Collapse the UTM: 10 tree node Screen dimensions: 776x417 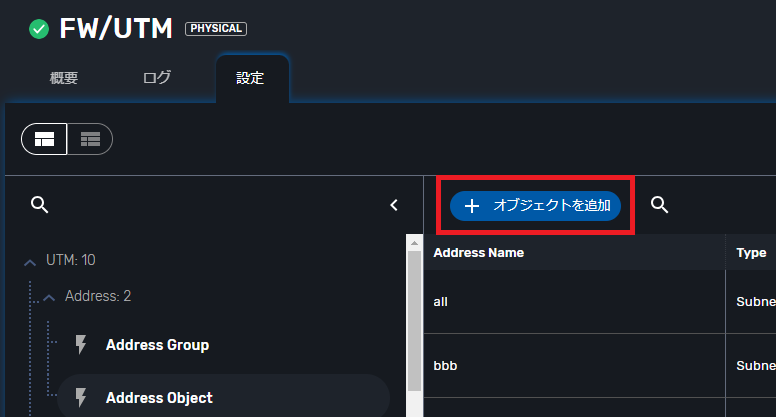tap(29, 261)
